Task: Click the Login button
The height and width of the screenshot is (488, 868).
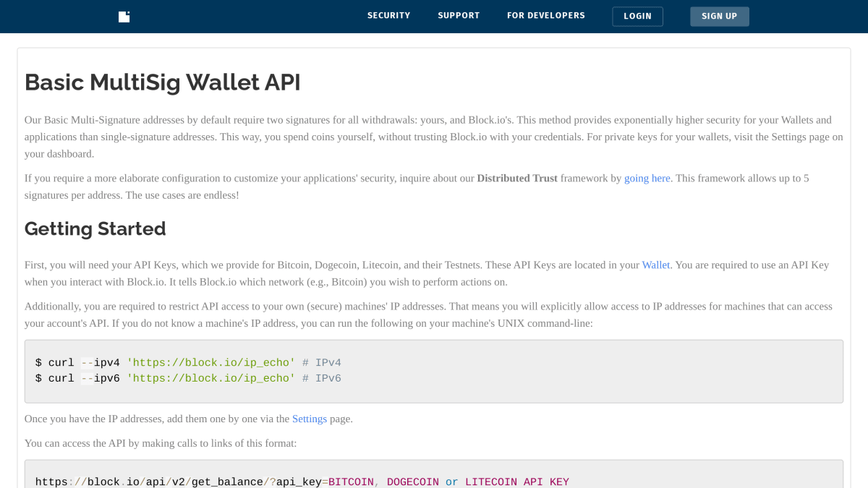Action: pos(637,17)
